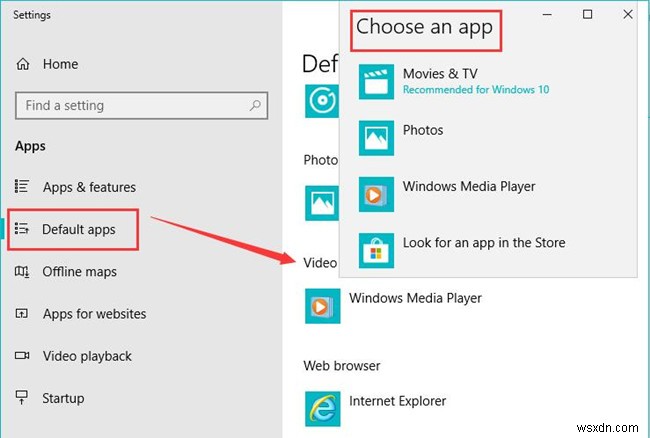
Task: Click the Offline maps icon
Action: click(x=22, y=271)
